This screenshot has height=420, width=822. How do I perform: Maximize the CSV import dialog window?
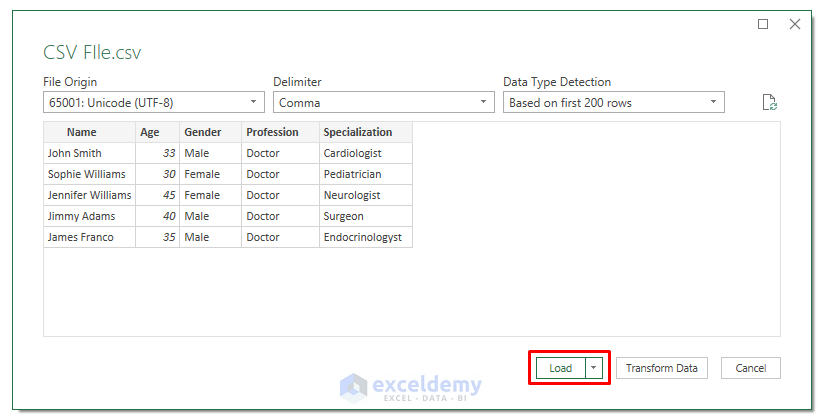pos(763,24)
